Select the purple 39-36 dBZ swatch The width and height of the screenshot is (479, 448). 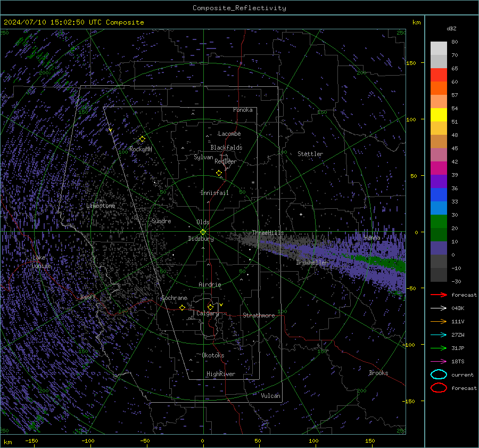tap(439, 181)
